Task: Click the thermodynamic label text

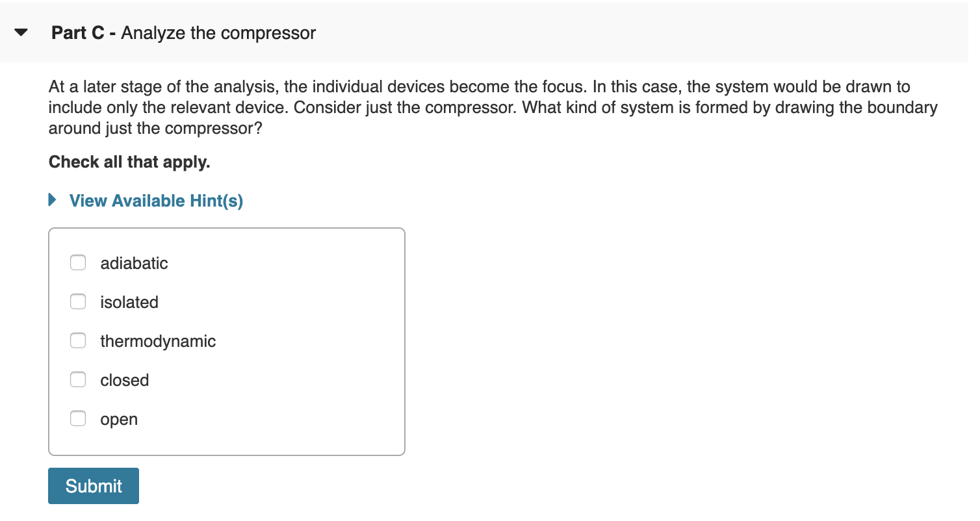Action: 158,341
